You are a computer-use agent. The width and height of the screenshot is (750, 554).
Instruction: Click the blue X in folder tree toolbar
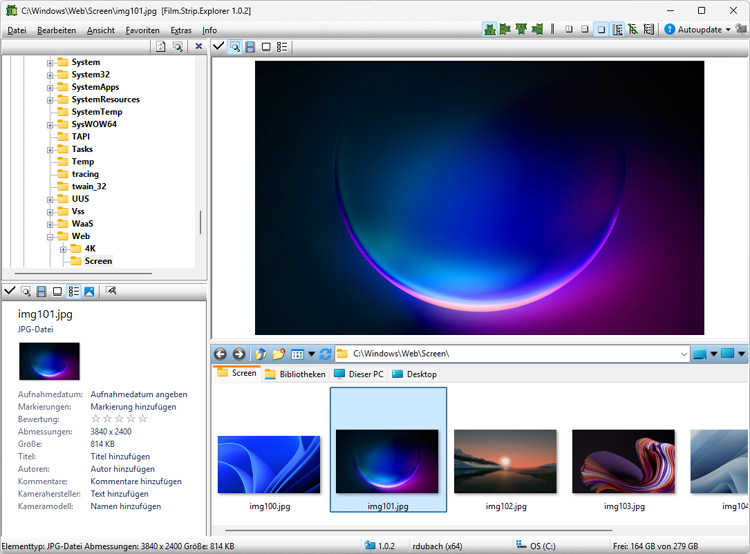pyautogui.click(x=198, y=47)
